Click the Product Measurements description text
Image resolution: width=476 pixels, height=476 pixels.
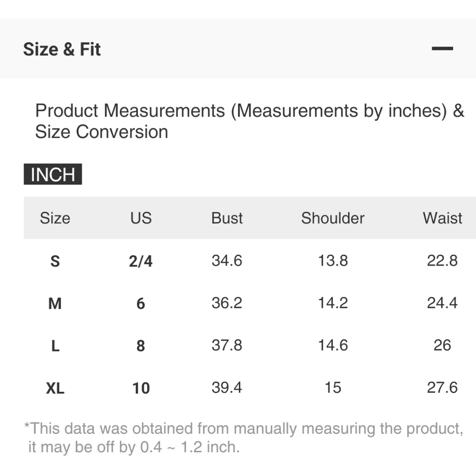click(249, 121)
